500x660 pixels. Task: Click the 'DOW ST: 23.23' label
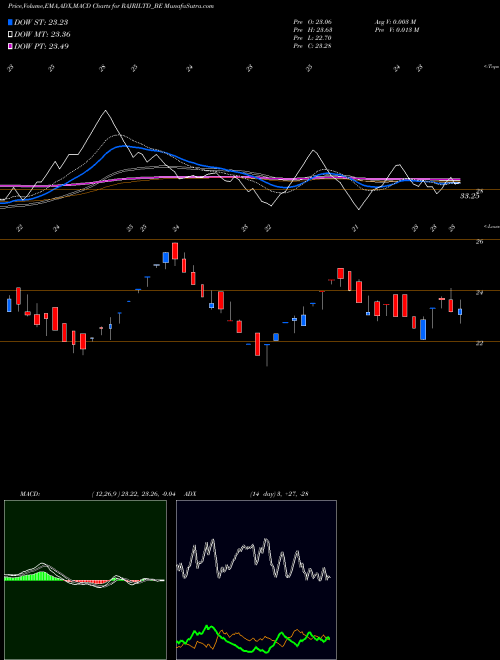(41, 22)
